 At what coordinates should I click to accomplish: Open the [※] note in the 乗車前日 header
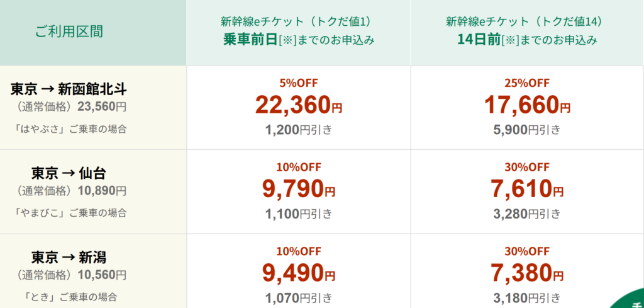coord(287,41)
